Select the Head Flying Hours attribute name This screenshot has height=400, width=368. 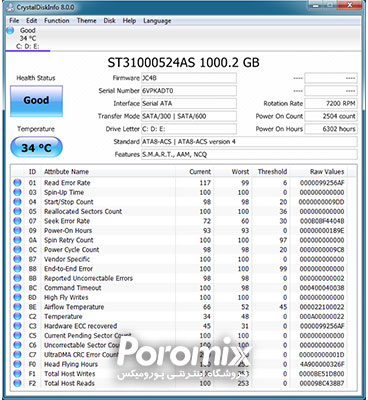click(x=71, y=364)
